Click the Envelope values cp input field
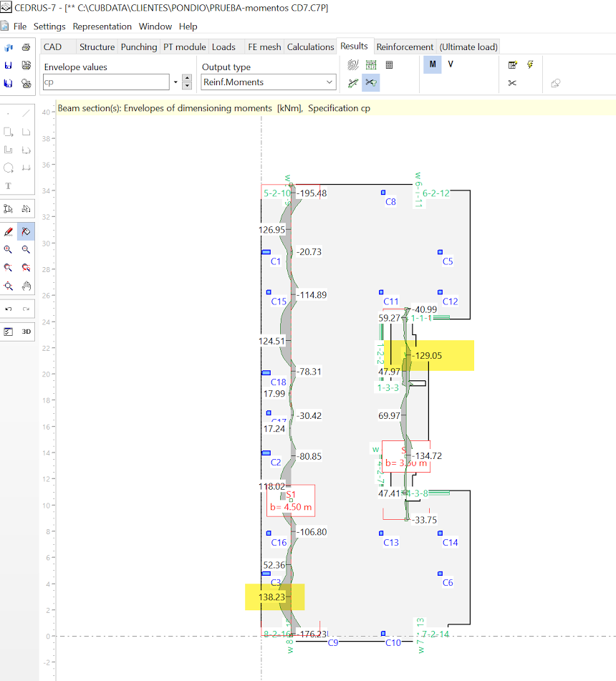Viewport: 616px width, 681px height. tap(105, 82)
